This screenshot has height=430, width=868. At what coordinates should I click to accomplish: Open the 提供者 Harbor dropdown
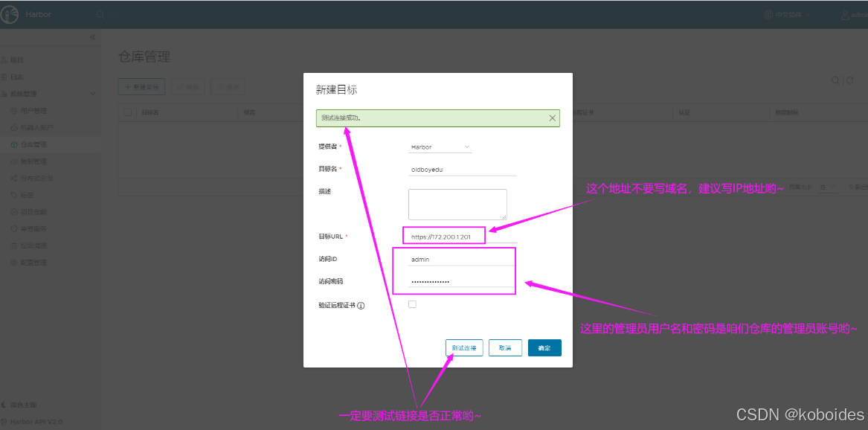pyautogui.click(x=440, y=147)
